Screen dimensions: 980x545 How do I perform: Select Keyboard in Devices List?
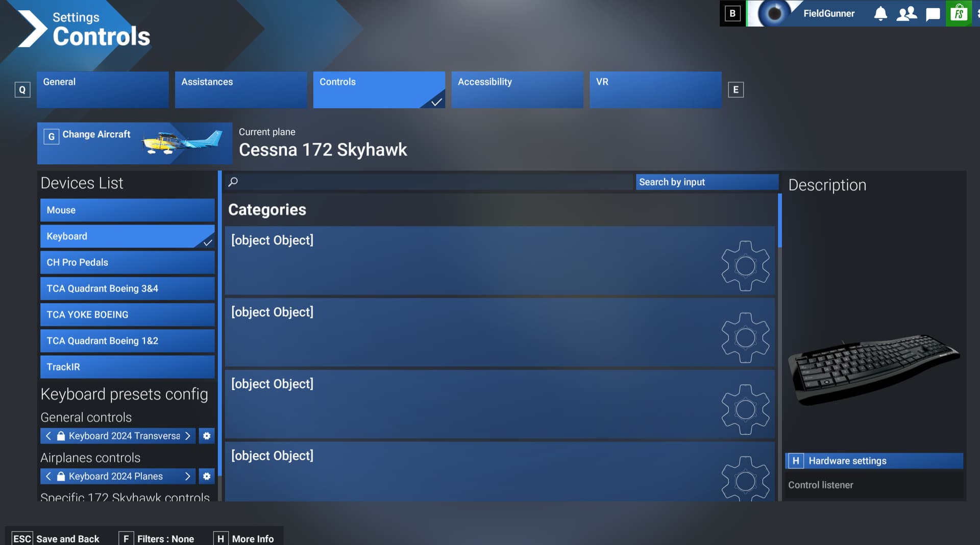click(x=128, y=236)
